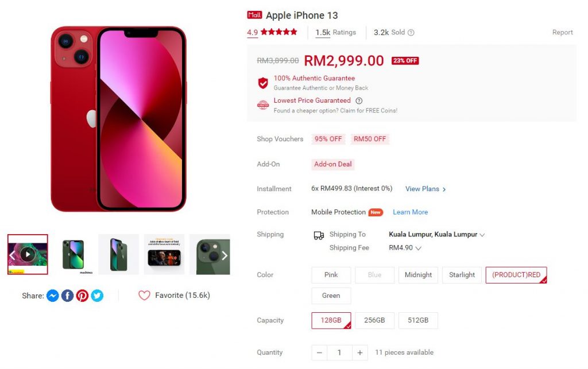588x369 pixels.
Task: Click the heart Favorite icon
Action: (144, 296)
